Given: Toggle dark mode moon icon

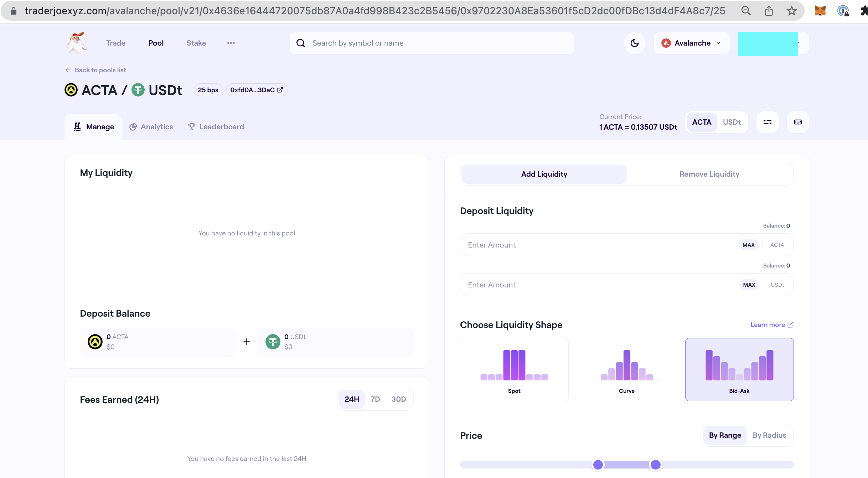Looking at the screenshot, I should [x=635, y=43].
